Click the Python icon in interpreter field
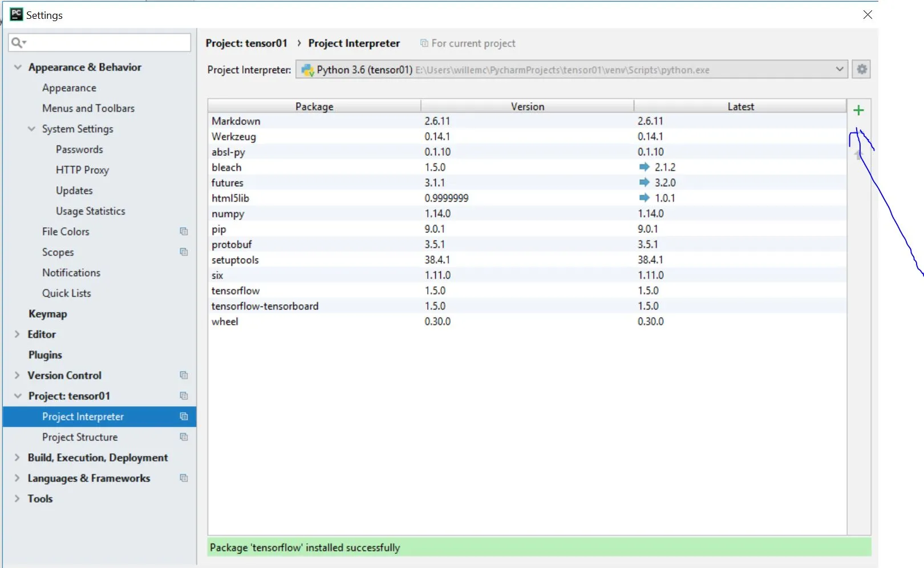The image size is (924, 568). pos(308,70)
